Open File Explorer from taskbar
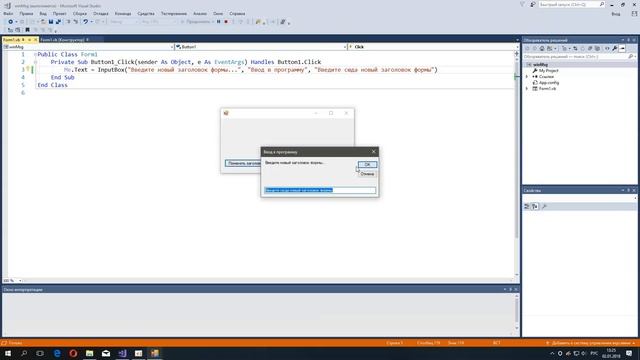This screenshot has height=360, width=640. [x=89, y=353]
